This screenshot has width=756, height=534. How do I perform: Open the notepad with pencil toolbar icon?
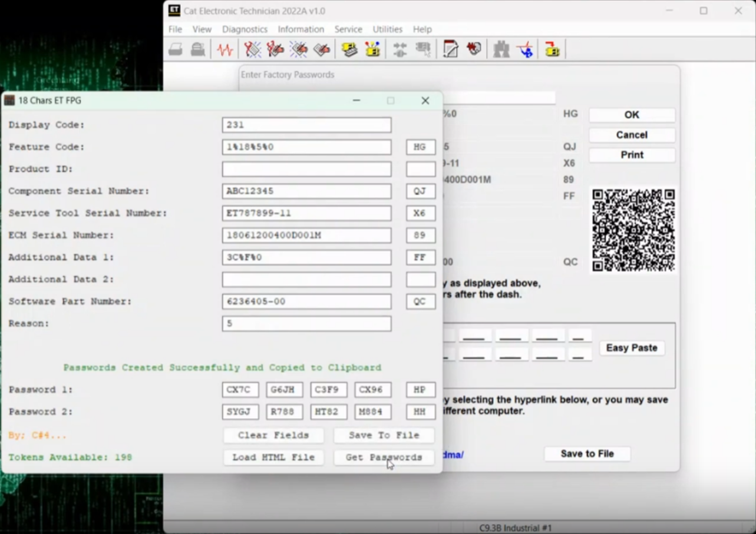coord(451,49)
